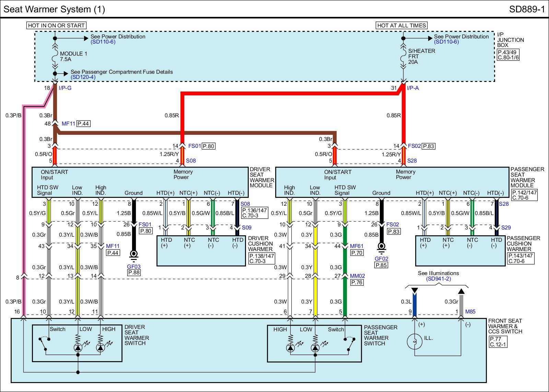The width and height of the screenshot is (549, 392).
Task: Click the S/HEATER FRT 20A fuse symbol
Action: [404, 56]
